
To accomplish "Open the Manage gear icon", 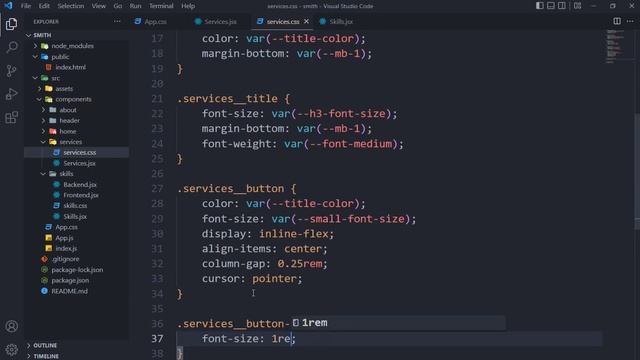I will (11, 349).
